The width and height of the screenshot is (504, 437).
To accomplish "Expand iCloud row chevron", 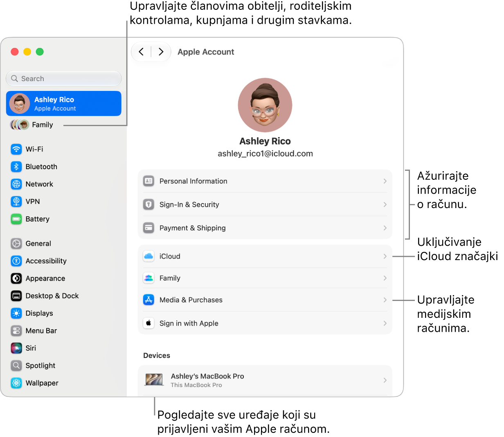I will click(x=385, y=256).
